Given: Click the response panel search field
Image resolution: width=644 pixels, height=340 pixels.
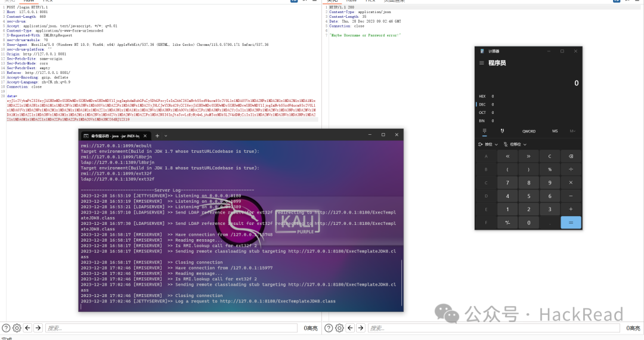Looking at the screenshot, I should pyautogui.click(x=494, y=327).
